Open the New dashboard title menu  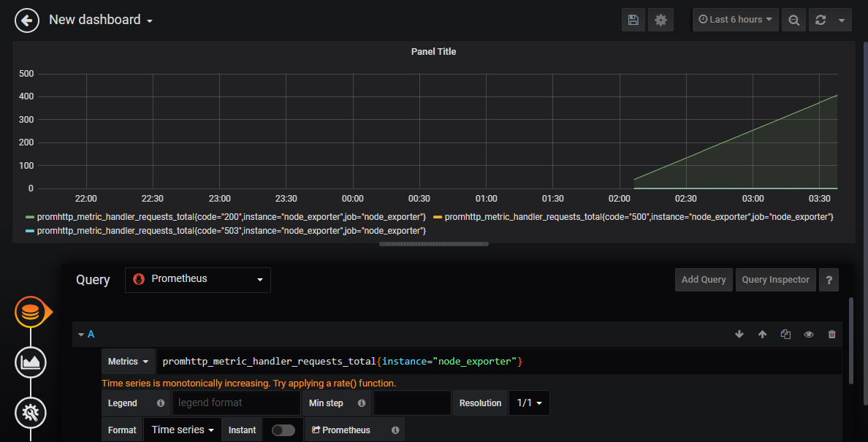[x=101, y=20]
